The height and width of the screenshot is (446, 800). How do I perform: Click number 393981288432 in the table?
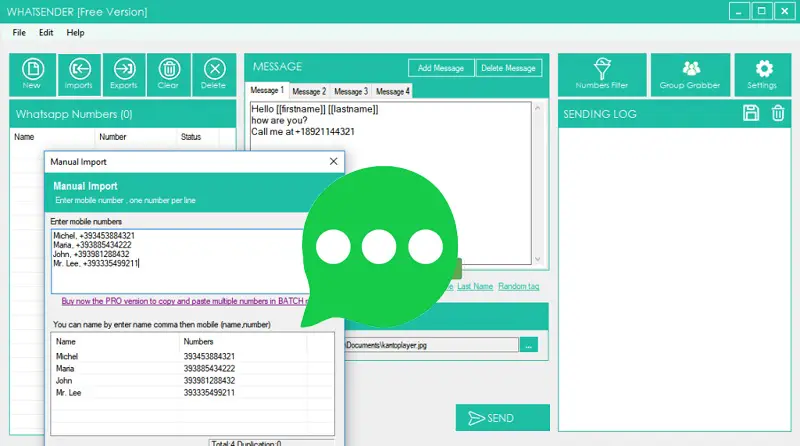coord(209,381)
